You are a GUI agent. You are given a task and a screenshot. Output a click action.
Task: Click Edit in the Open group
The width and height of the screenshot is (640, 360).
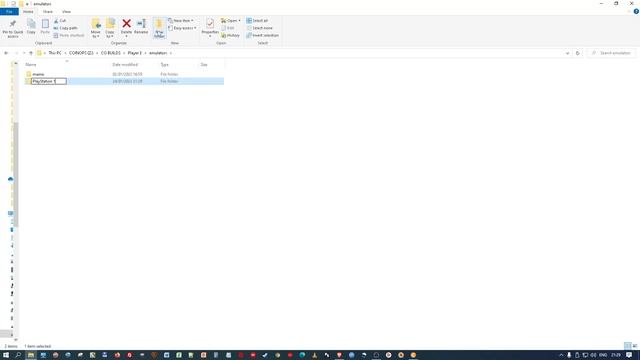(228, 28)
